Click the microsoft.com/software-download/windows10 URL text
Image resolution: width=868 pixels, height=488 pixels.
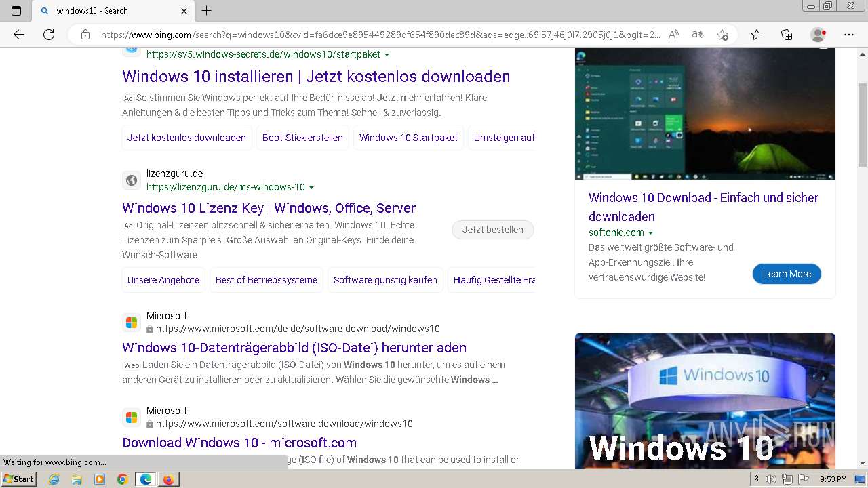(x=284, y=424)
